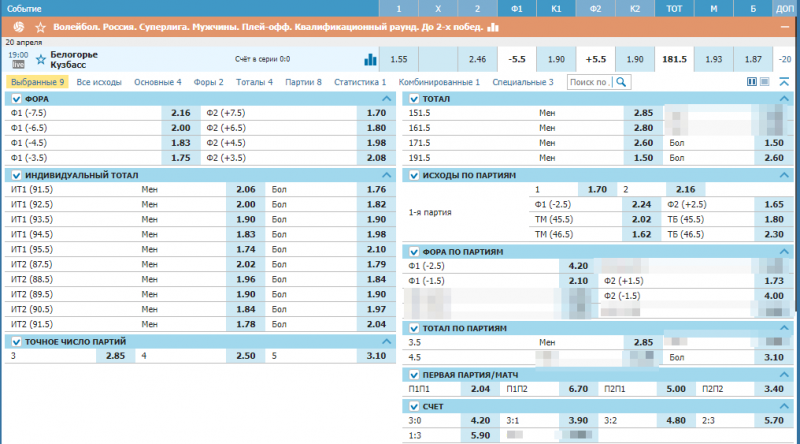The image size is (800, 444).
Task: Switch to single-column layout view icon
Action: pyautogui.click(x=766, y=82)
